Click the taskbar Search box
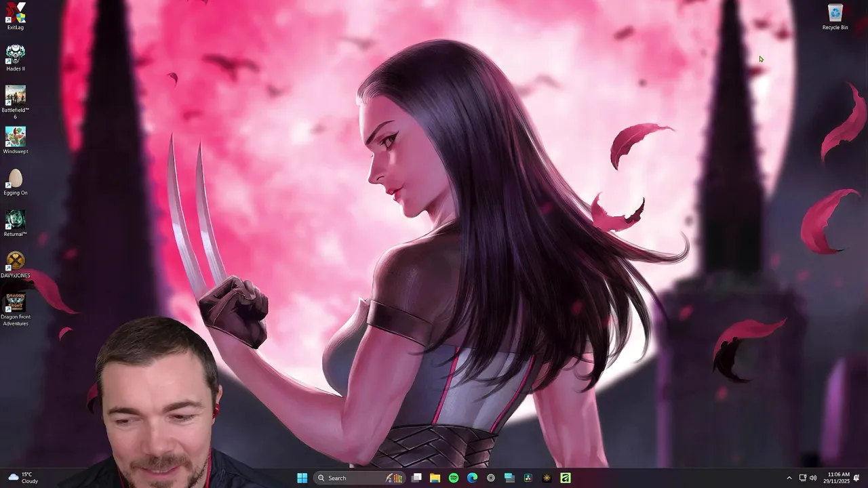 (359, 478)
